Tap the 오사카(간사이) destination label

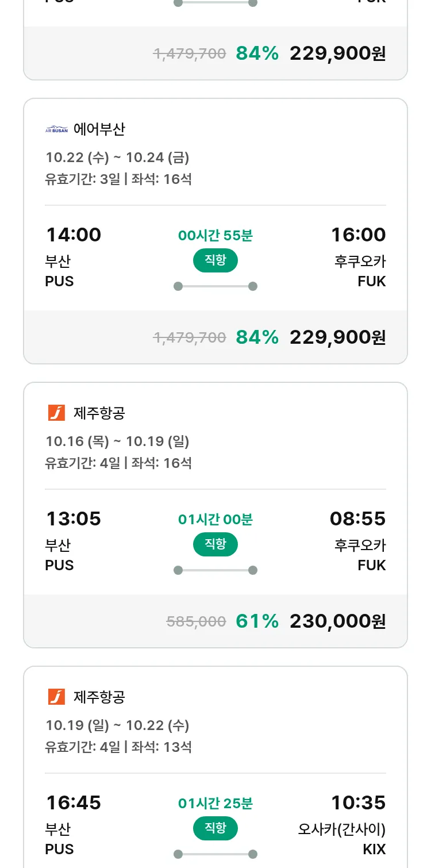pos(342,829)
